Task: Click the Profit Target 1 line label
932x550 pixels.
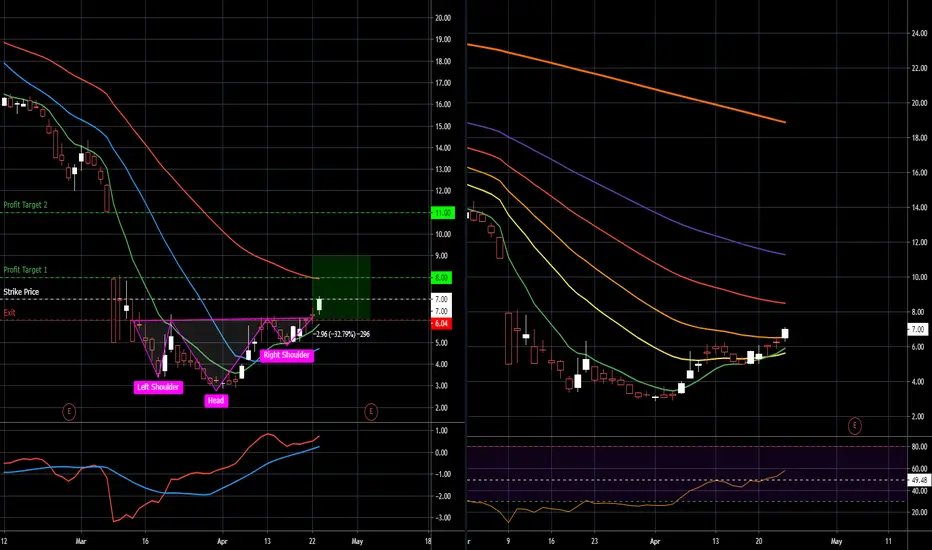Action: tap(26, 270)
